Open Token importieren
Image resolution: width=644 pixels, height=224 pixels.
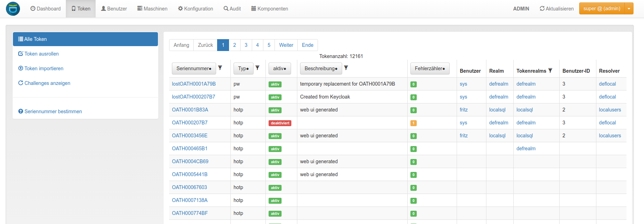click(41, 68)
